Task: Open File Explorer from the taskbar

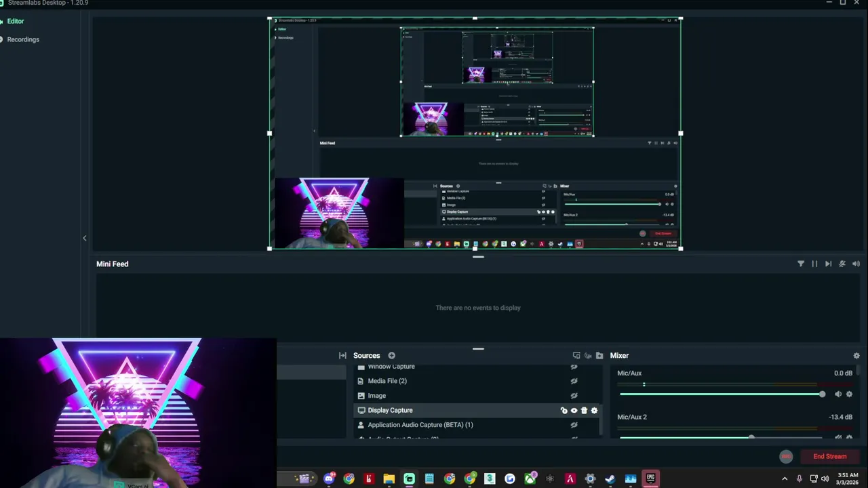Action: 389,479
